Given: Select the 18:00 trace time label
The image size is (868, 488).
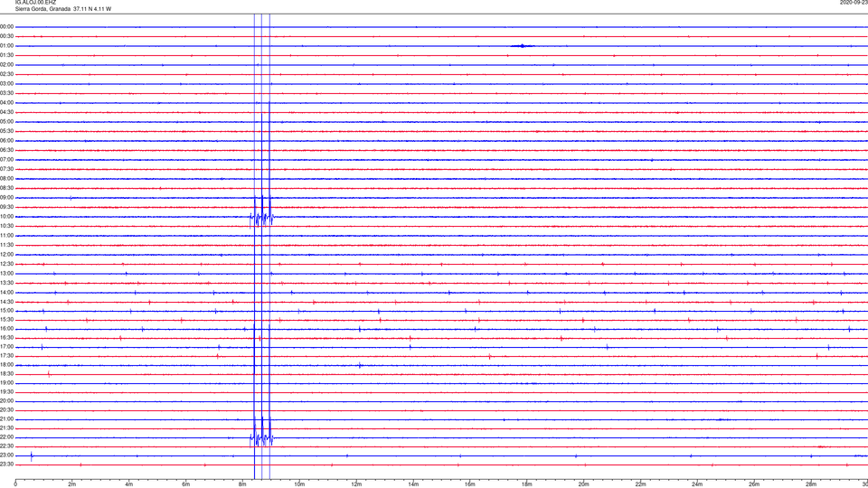Looking at the screenshot, I should [7, 364].
